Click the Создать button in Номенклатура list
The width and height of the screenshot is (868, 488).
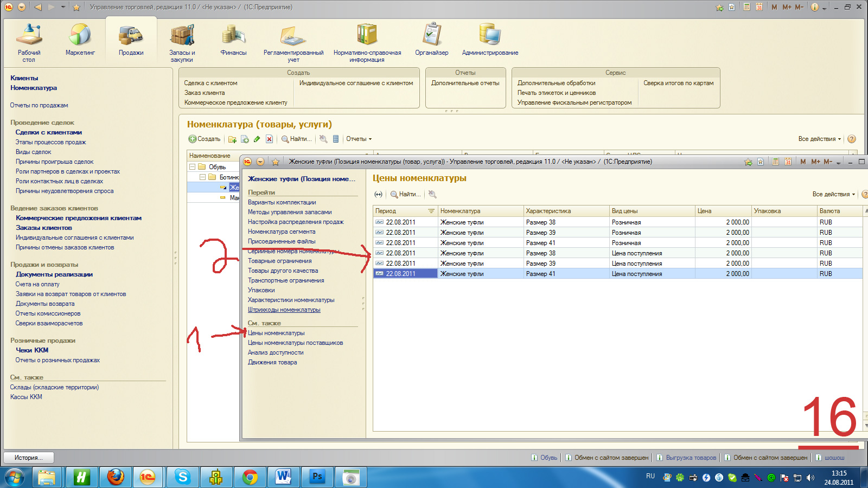(205, 139)
